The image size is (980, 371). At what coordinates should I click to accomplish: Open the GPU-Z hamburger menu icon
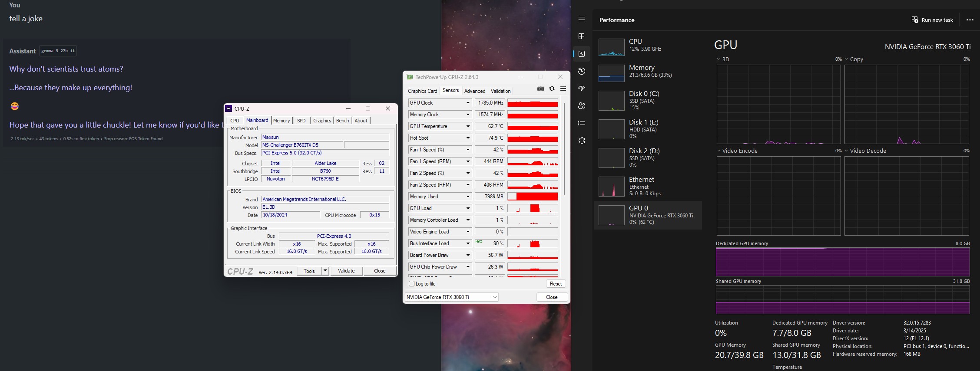[x=563, y=89]
